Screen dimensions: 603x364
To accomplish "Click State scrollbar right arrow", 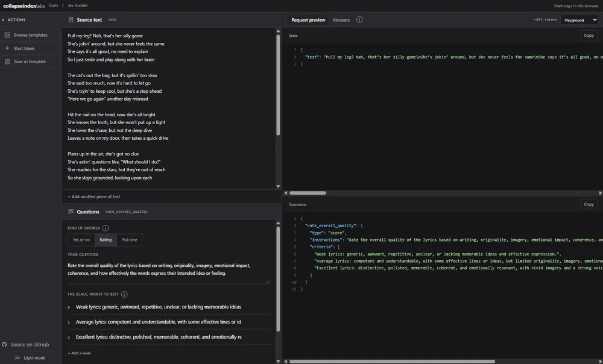I will click(x=601, y=193).
